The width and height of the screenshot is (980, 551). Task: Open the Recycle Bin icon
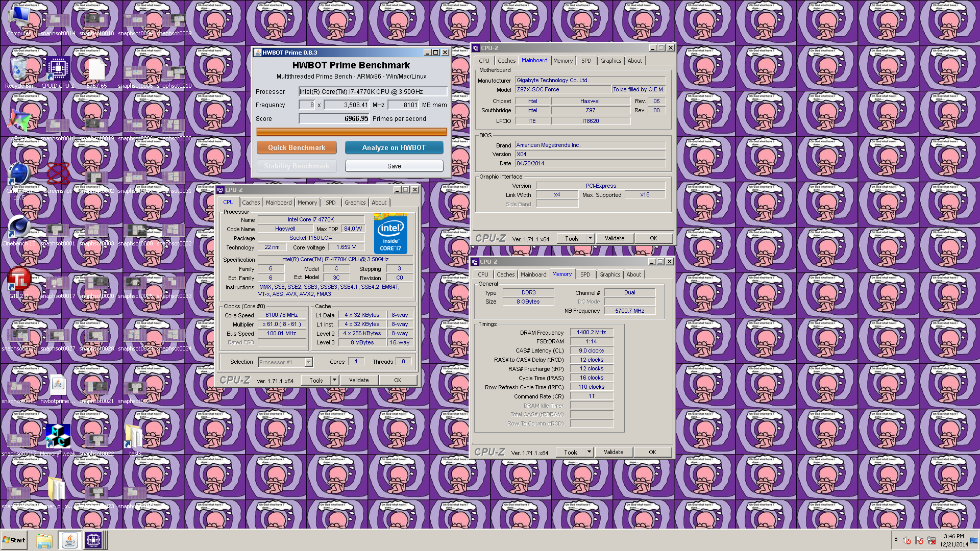[19, 72]
